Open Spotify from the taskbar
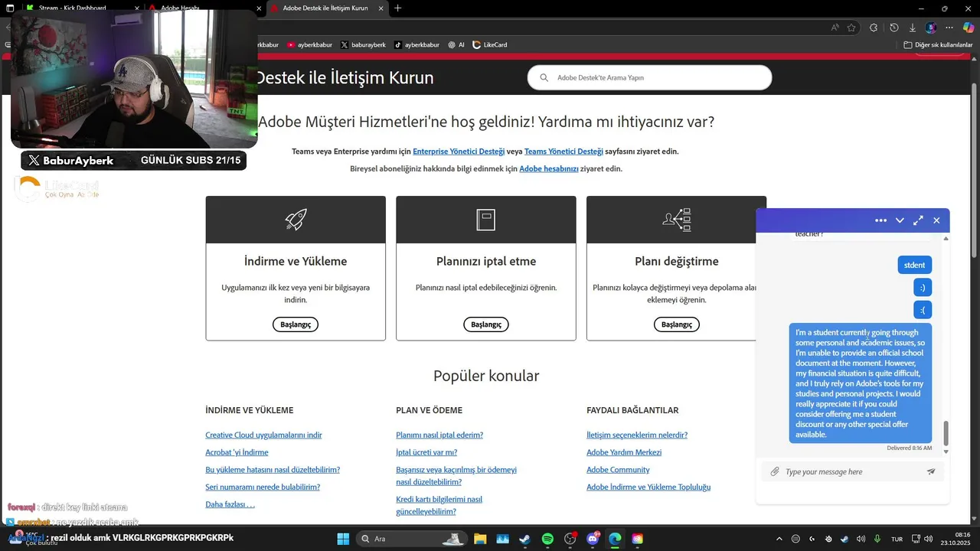 (x=547, y=539)
